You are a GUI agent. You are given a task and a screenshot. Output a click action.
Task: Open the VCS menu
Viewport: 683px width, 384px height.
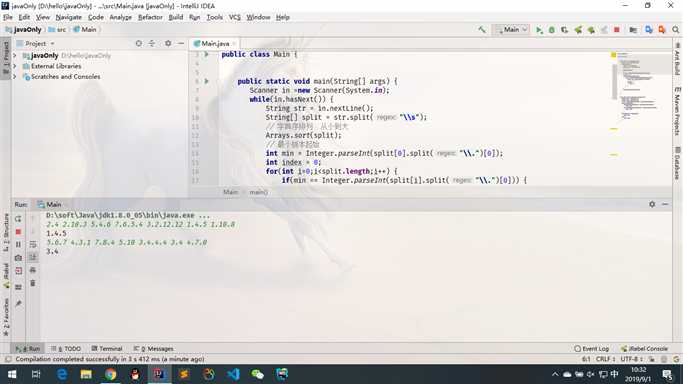click(234, 17)
